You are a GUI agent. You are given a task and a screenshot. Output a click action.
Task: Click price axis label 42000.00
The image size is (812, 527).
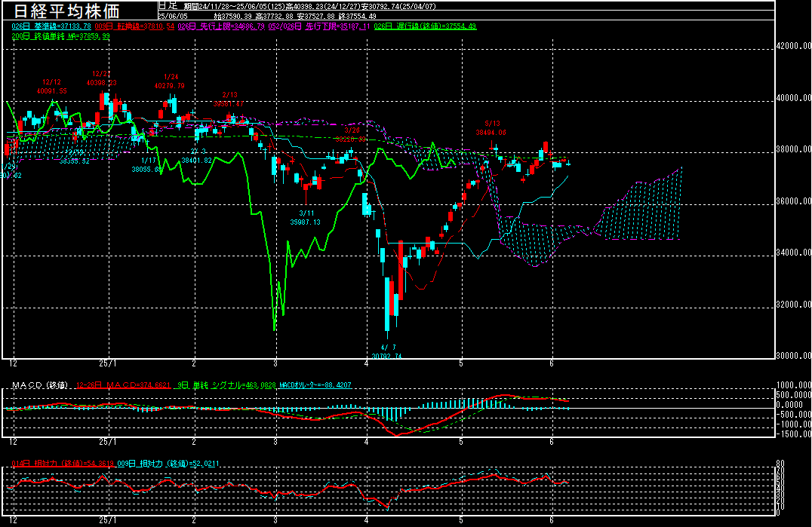(794, 45)
